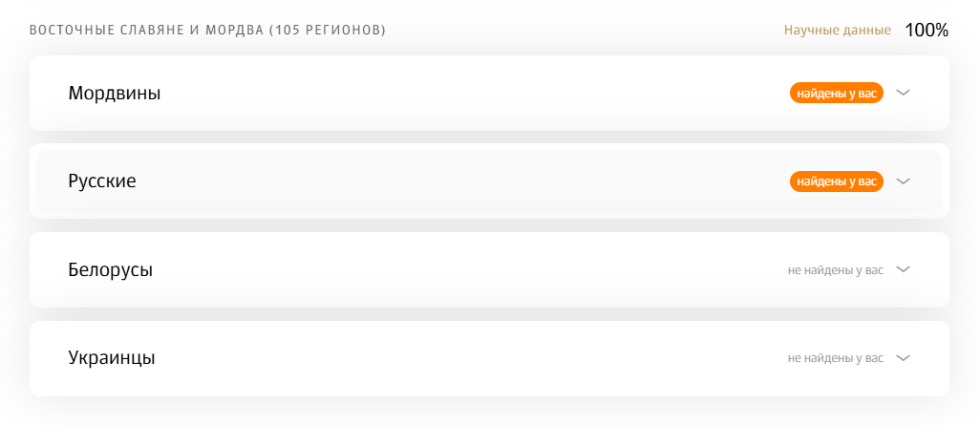The image size is (980, 426).
Task: Open the Научные данные link
Action: pos(837,31)
